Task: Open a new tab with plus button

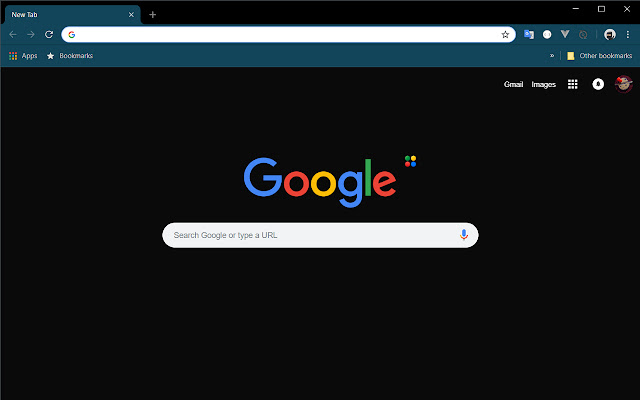Action: pyautogui.click(x=152, y=15)
